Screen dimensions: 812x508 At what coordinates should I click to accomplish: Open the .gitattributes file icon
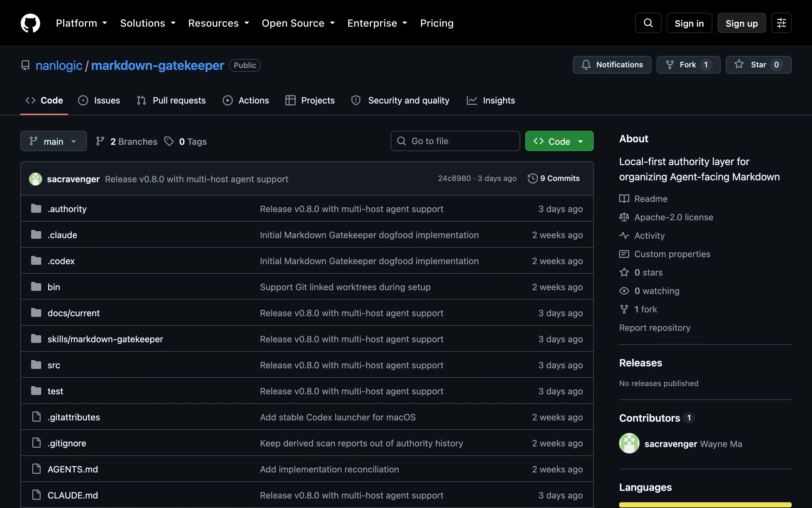[x=36, y=417]
